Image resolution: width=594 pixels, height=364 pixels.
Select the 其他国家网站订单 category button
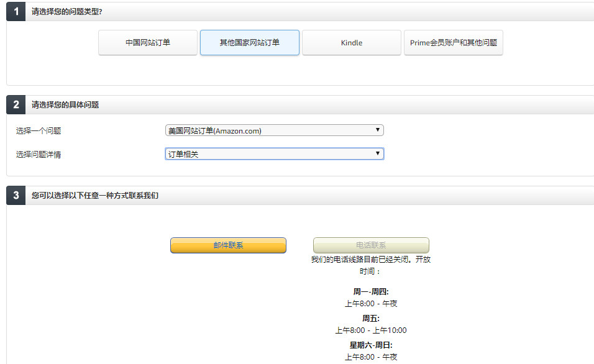tap(250, 42)
